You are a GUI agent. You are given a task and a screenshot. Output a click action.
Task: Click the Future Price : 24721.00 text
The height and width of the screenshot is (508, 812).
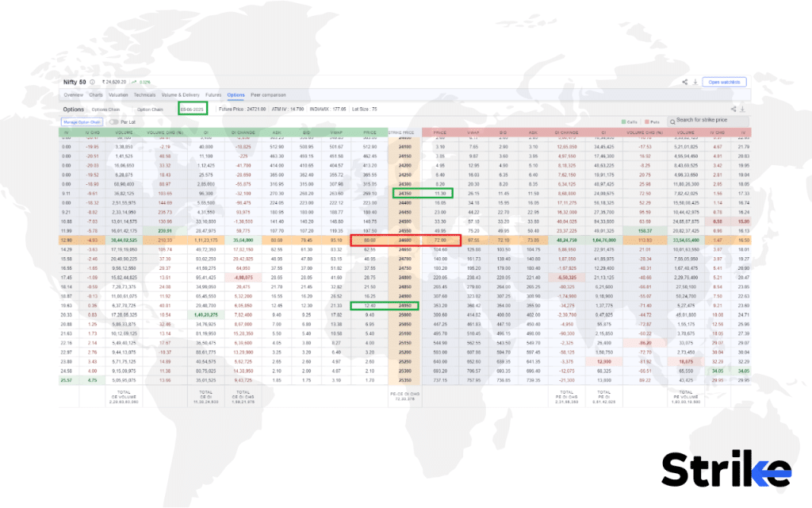tap(243, 110)
